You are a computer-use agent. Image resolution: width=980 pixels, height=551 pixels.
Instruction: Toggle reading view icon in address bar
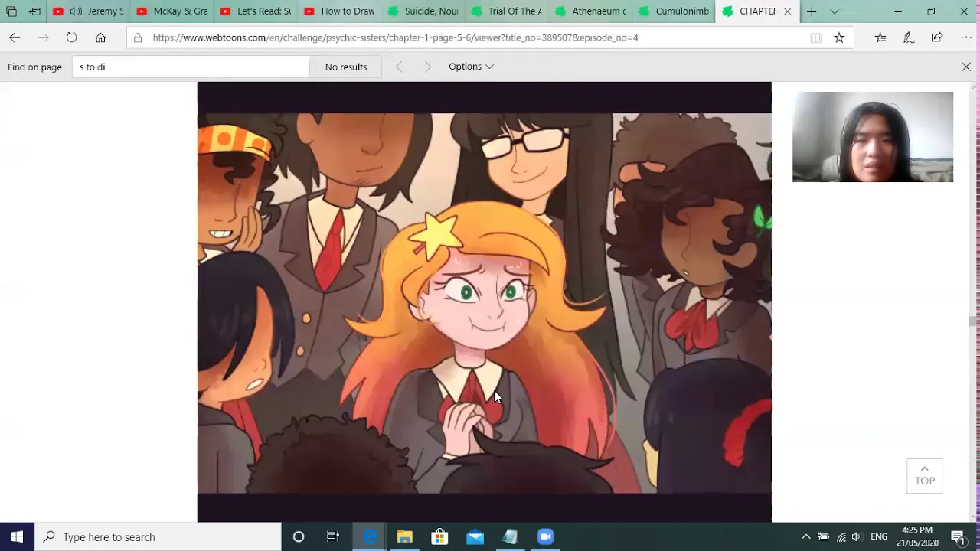coord(816,37)
